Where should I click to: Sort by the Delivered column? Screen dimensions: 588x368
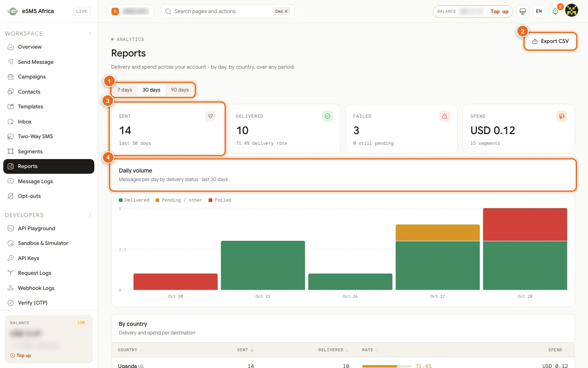[x=334, y=350]
